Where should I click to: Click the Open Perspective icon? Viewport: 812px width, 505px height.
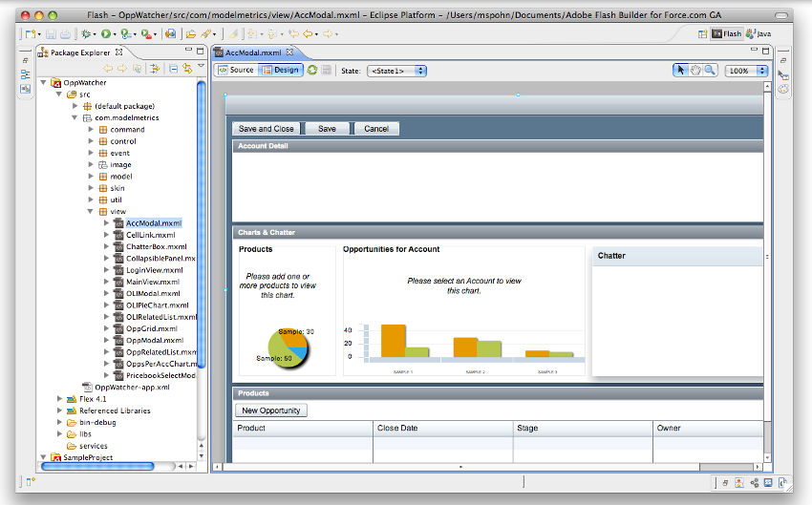(x=703, y=34)
